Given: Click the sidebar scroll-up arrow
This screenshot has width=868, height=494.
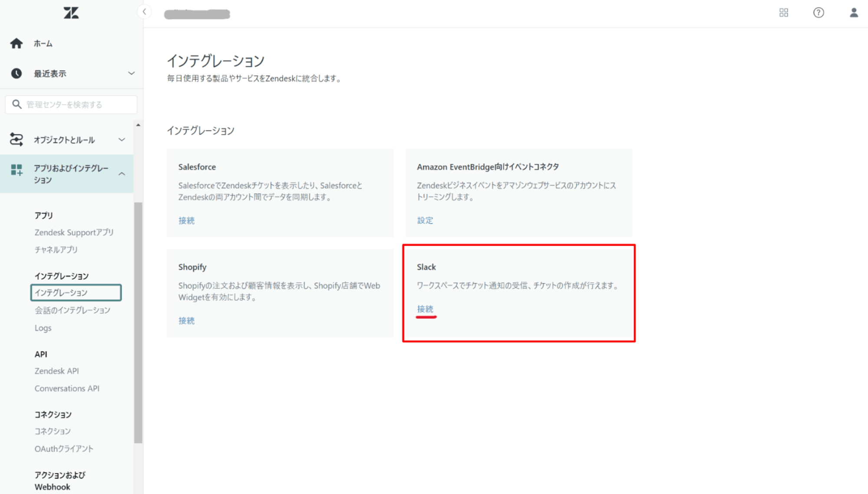Looking at the screenshot, I should (x=138, y=125).
